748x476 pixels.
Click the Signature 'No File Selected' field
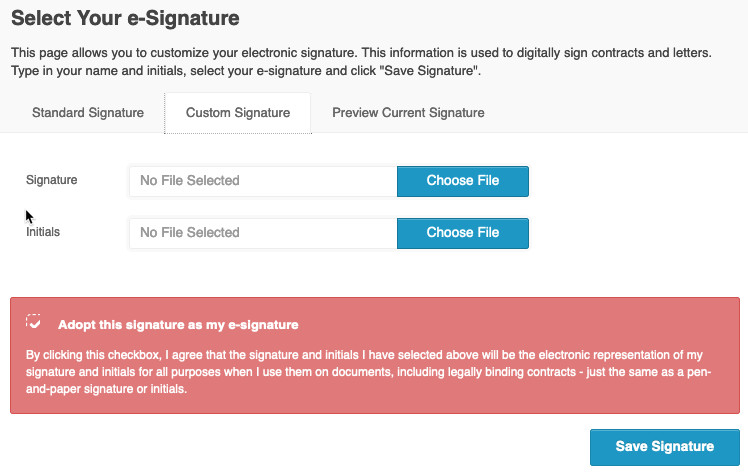pos(263,181)
